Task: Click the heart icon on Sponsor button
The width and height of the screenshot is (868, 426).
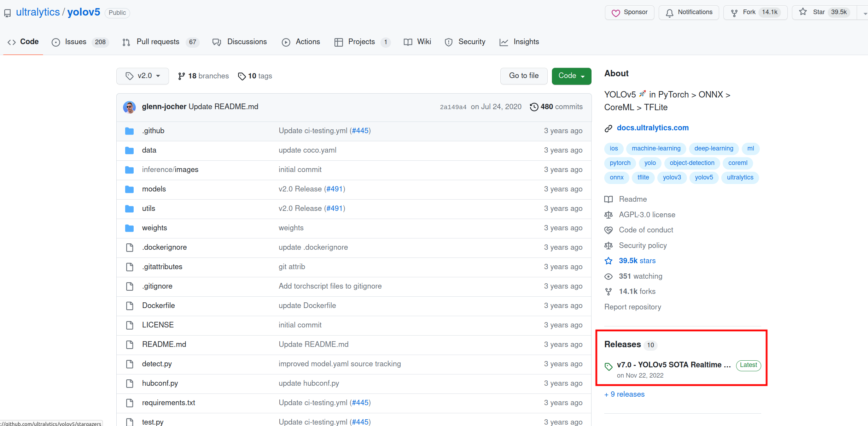Action: tap(616, 13)
